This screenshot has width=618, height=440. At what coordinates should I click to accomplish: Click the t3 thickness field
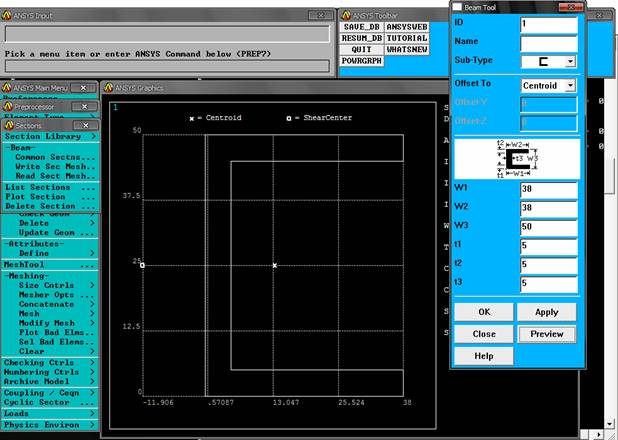[x=549, y=284]
